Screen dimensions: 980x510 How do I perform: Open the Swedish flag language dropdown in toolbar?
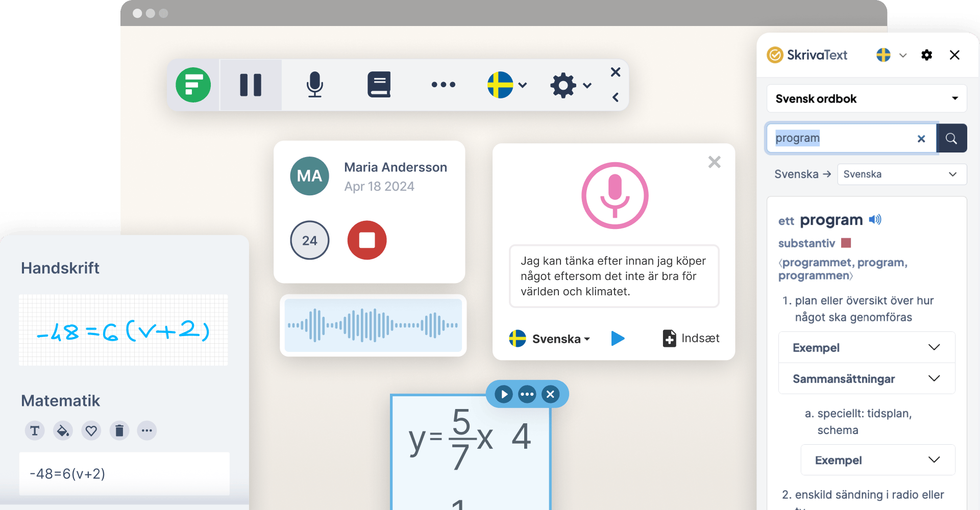pyautogui.click(x=507, y=85)
